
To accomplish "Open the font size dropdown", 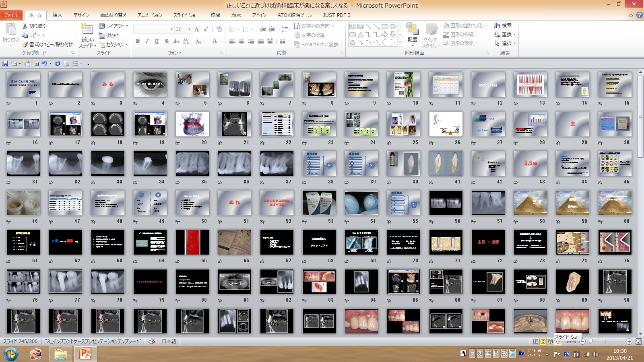I will pyautogui.click(x=190, y=29).
